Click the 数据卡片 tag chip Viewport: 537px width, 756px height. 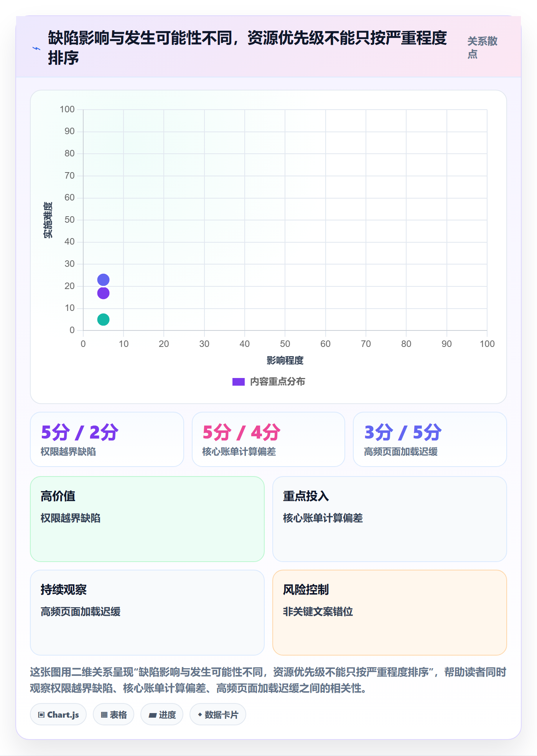coord(218,715)
